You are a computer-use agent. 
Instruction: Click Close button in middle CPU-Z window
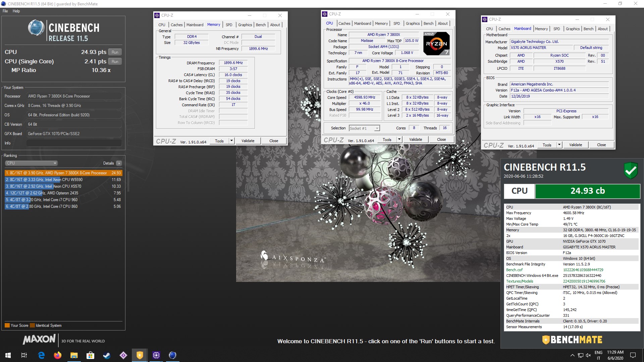pyautogui.click(x=441, y=140)
